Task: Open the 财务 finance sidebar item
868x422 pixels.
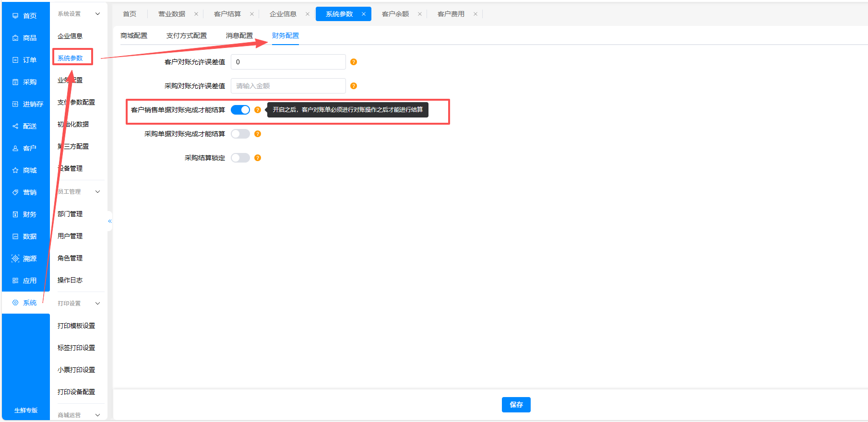Action: coord(25,214)
